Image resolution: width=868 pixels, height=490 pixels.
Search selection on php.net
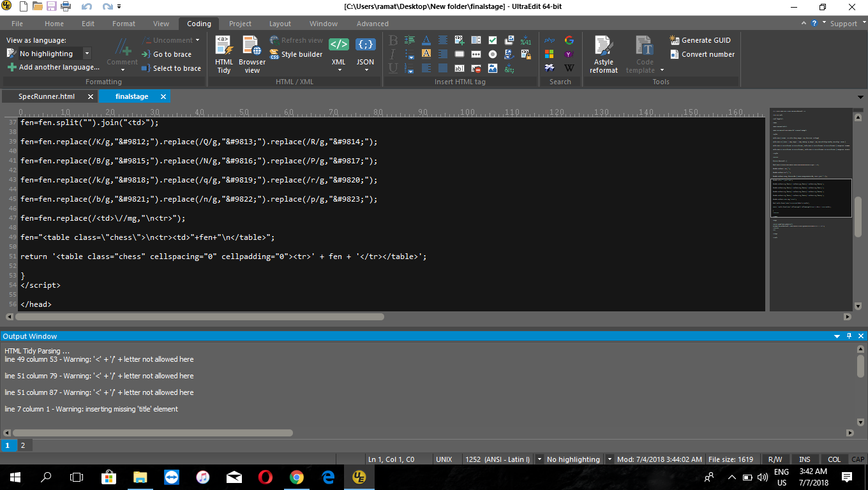pyautogui.click(x=550, y=40)
